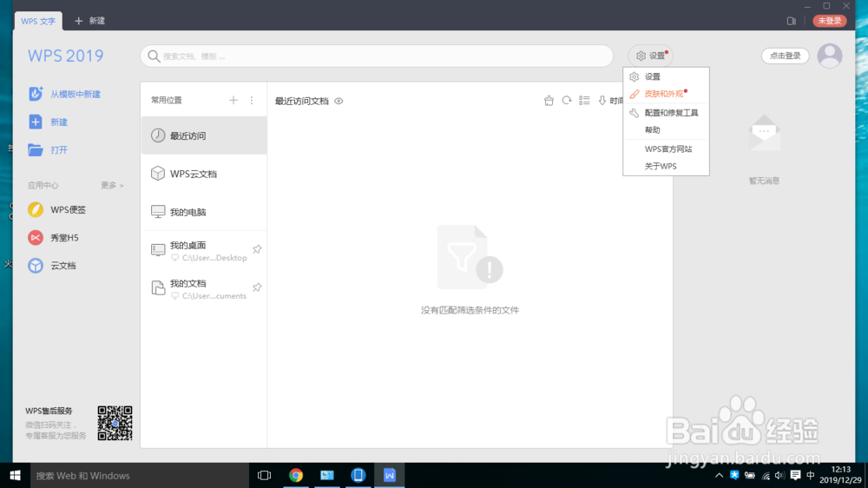Click the 中 input method indicator
The width and height of the screenshot is (868, 488).
tap(811, 475)
